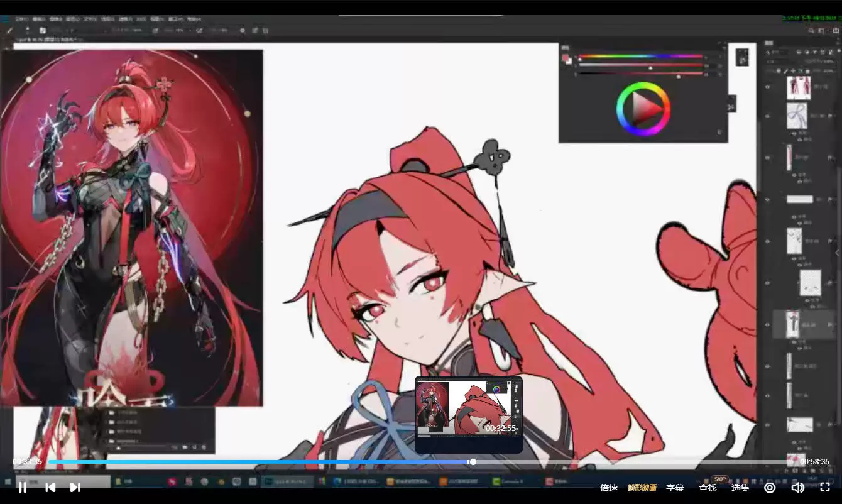The height and width of the screenshot is (504, 842).
Task: Click the hue color wheel ring
Action: point(643,86)
